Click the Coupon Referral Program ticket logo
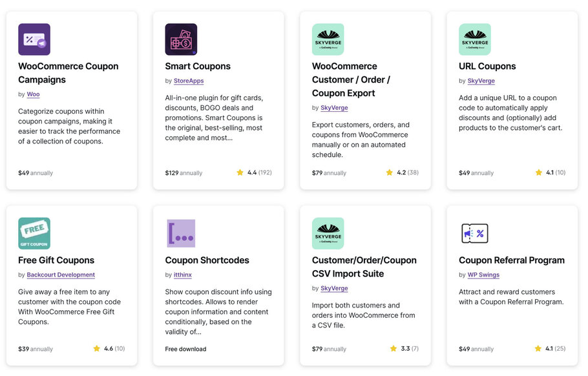 click(x=475, y=233)
